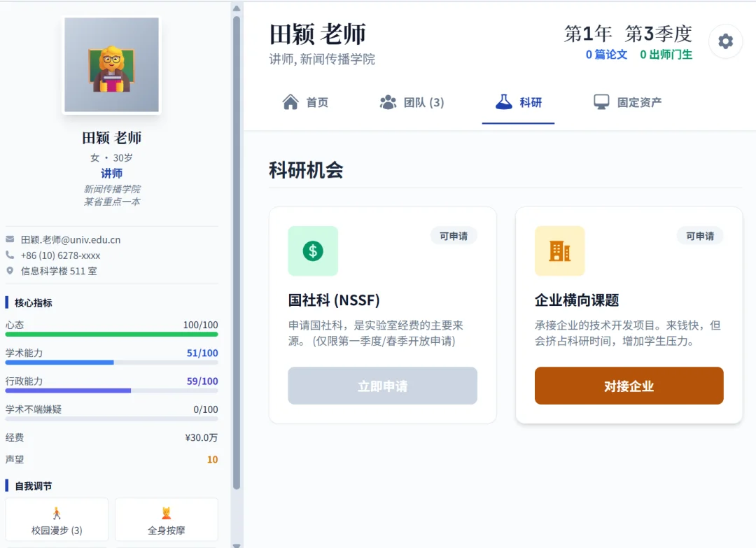This screenshot has height=548, width=756.
Task: Click the teacher avatar picture
Action: tap(112, 64)
